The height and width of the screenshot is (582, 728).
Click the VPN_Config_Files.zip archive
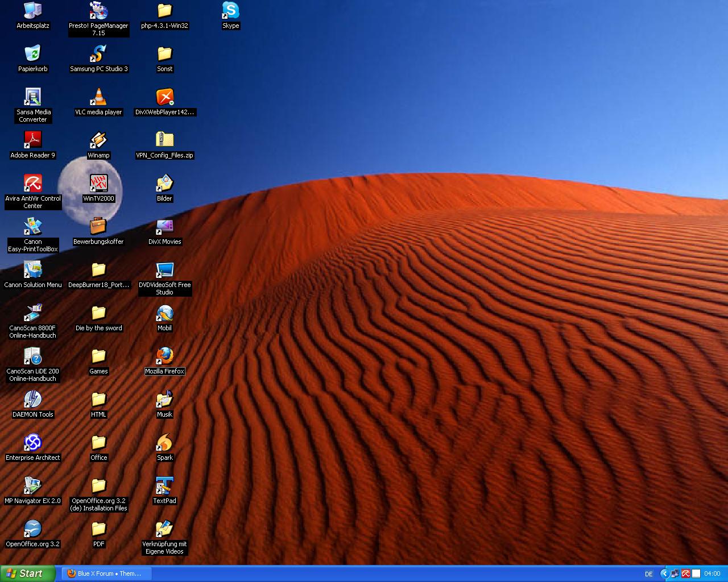(x=164, y=140)
